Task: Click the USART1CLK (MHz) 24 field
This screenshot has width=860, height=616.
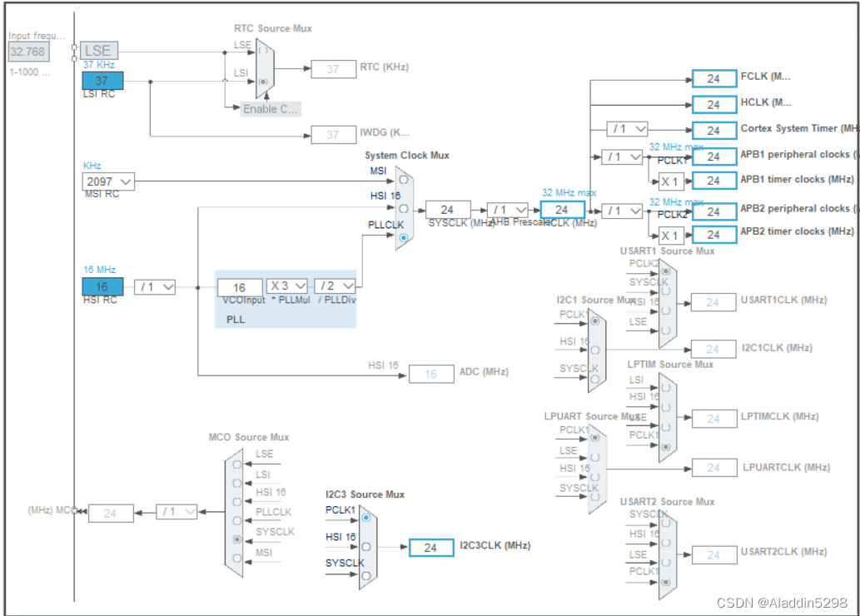Action: 713,302
